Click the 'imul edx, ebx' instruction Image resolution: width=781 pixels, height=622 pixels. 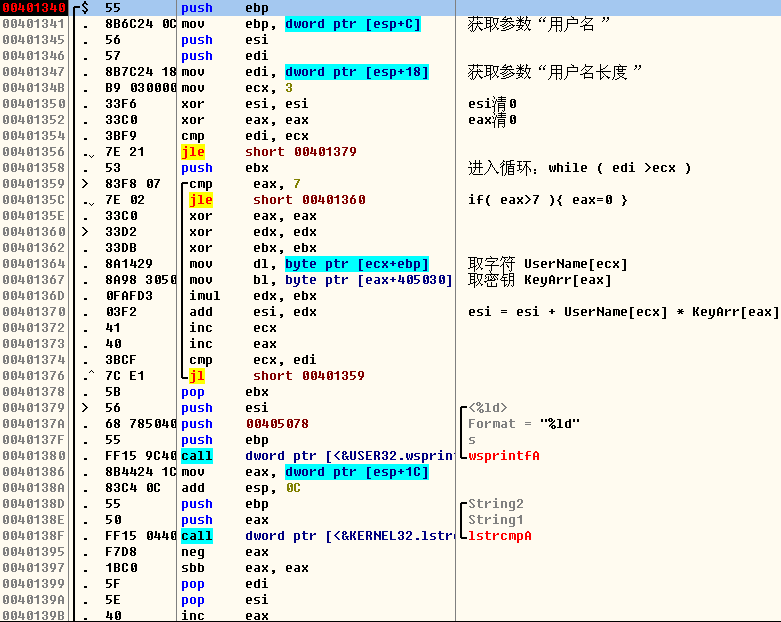pyautogui.click(x=253, y=296)
